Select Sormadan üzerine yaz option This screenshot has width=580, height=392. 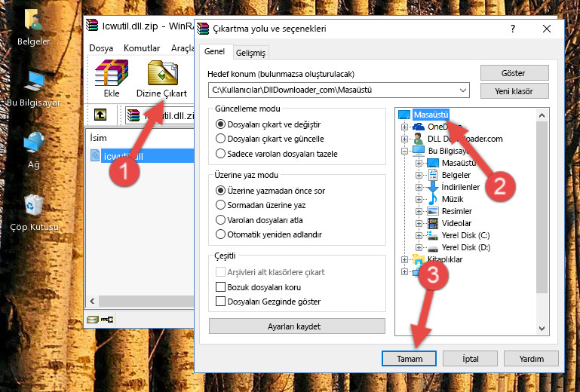tap(220, 205)
